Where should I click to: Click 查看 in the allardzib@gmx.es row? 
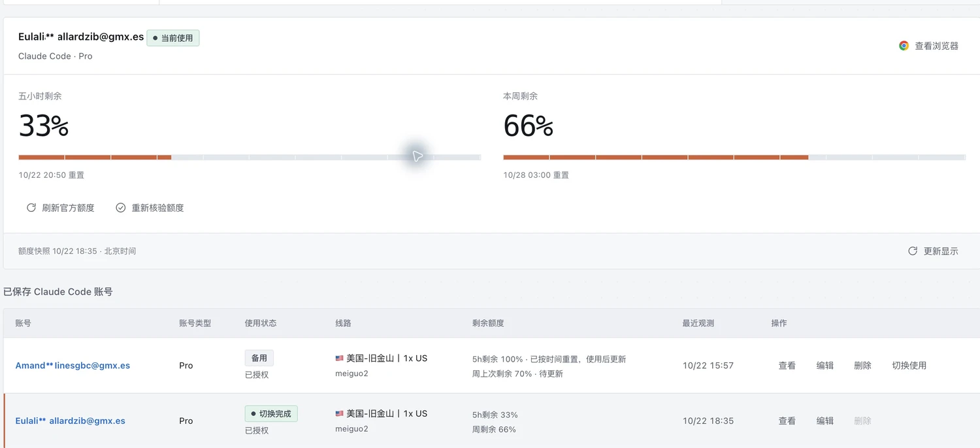787,421
